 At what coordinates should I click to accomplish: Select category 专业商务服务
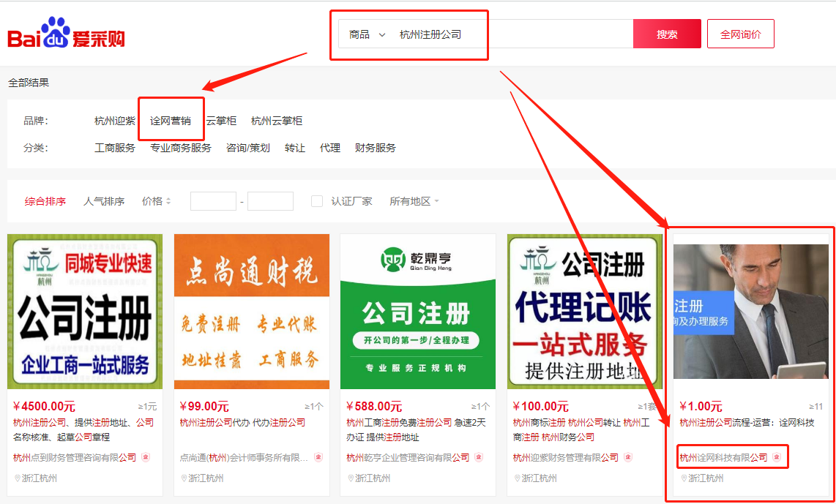point(181,148)
